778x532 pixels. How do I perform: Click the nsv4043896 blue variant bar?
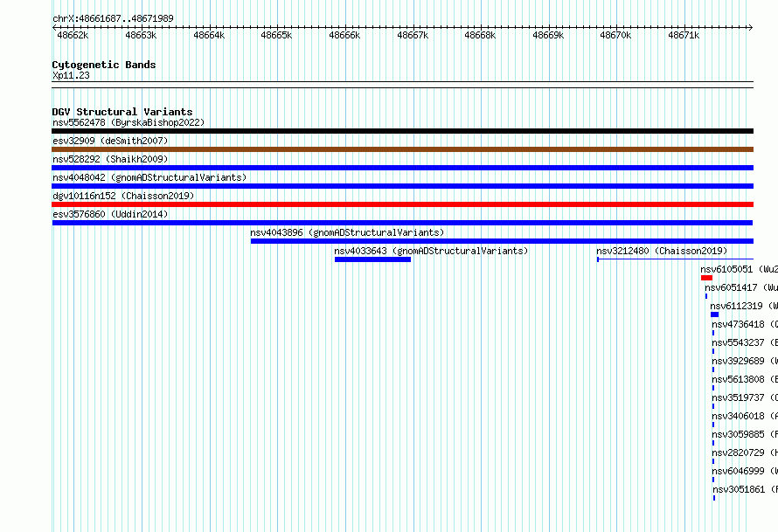point(502,241)
